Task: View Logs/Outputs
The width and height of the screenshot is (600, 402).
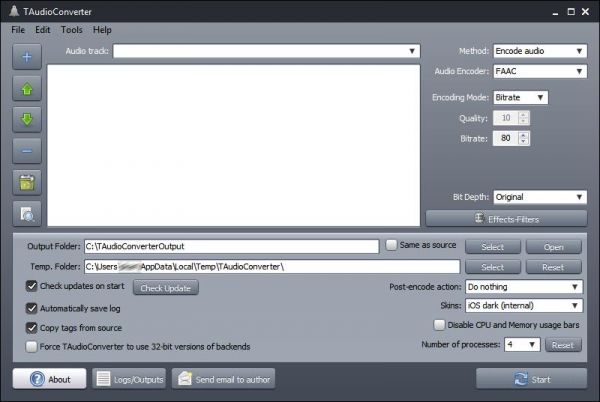Action: (x=129, y=379)
